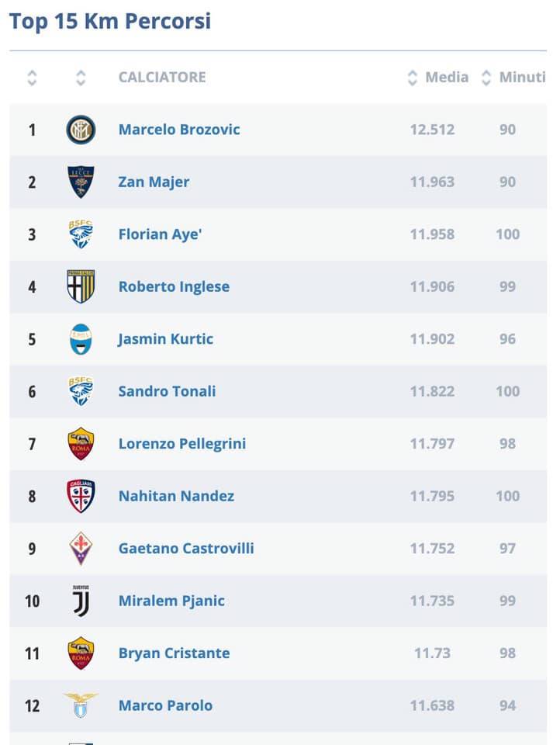Click the SPAL crest beside Jasmin Kurtic

(81, 339)
